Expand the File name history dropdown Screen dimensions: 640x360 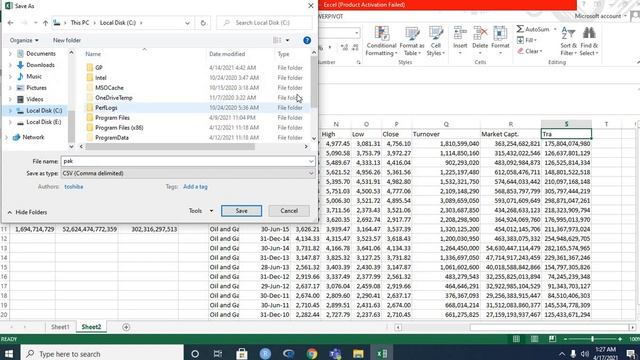[x=311, y=161]
